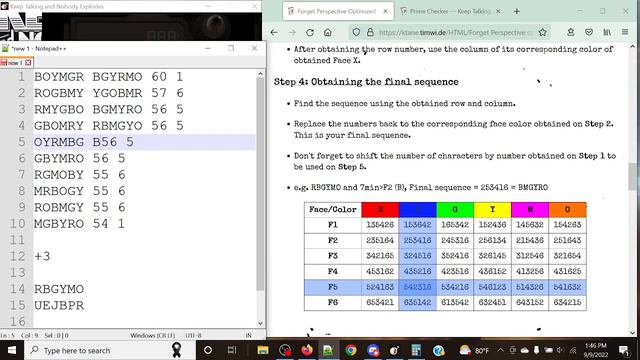Open Firefox downloads panel icon

click(x=571, y=32)
